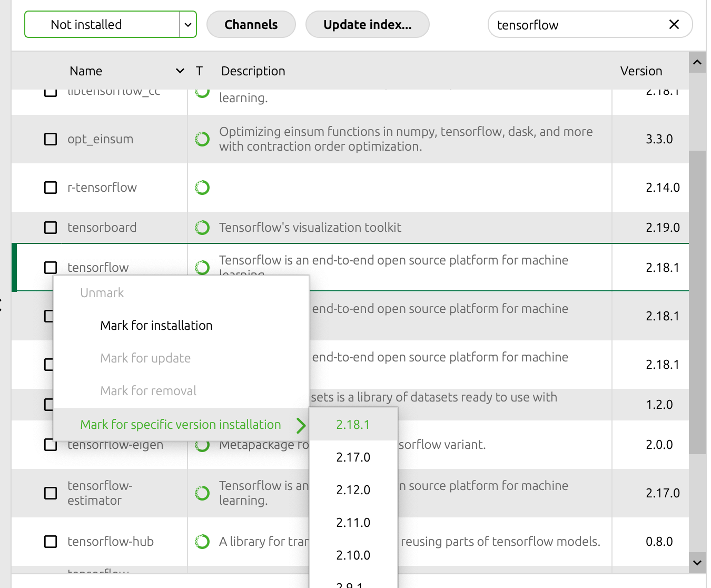Open the Channels dialog
This screenshot has width=711, height=588.
tap(251, 25)
